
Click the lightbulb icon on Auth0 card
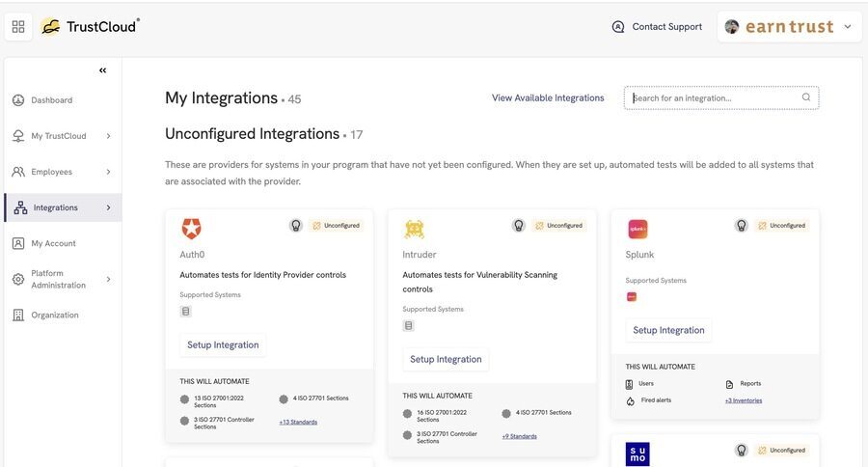pyautogui.click(x=296, y=226)
